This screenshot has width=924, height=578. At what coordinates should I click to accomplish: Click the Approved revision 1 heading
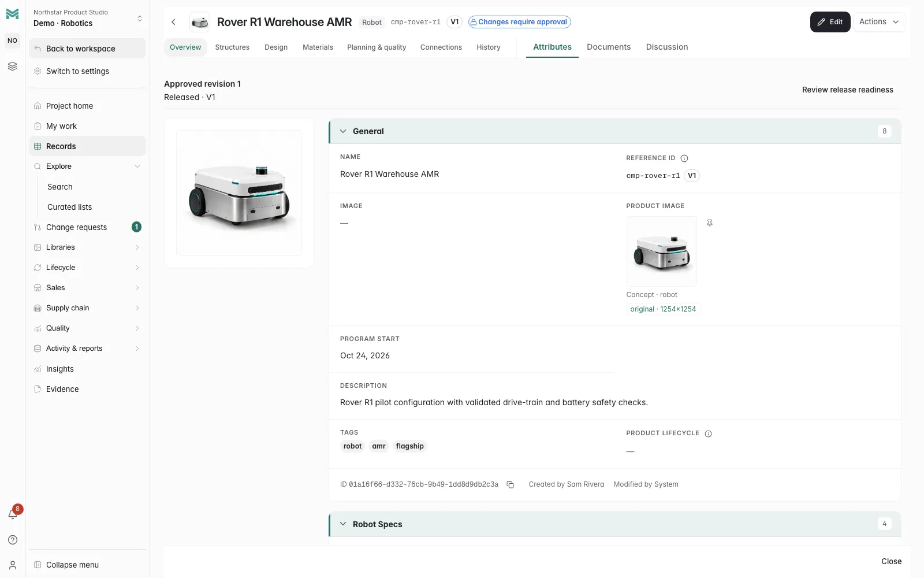pyautogui.click(x=202, y=84)
